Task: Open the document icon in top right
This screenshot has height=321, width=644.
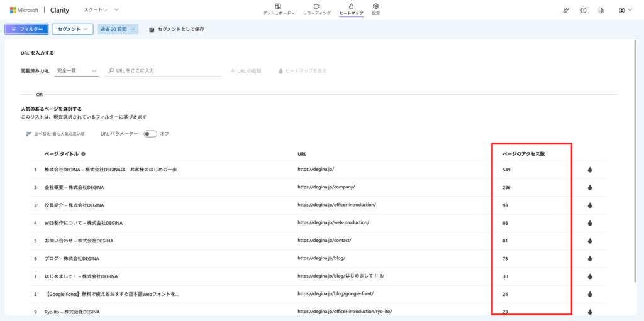Action: coord(601,10)
